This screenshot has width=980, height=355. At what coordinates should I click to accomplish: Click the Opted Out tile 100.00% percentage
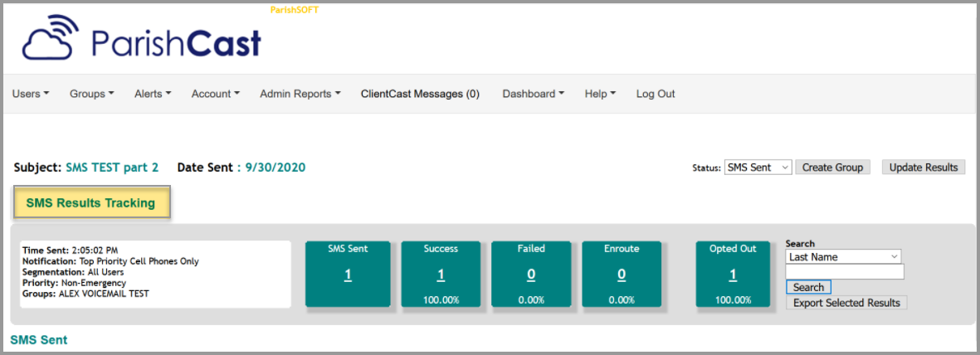tap(733, 300)
